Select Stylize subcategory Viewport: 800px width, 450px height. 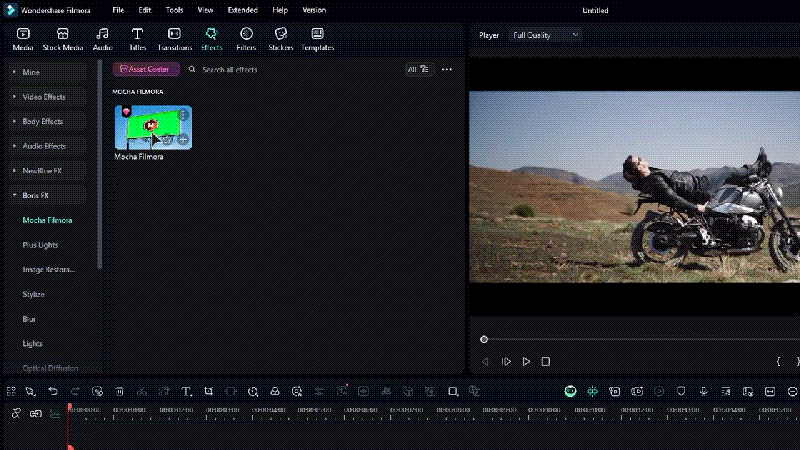tap(34, 294)
